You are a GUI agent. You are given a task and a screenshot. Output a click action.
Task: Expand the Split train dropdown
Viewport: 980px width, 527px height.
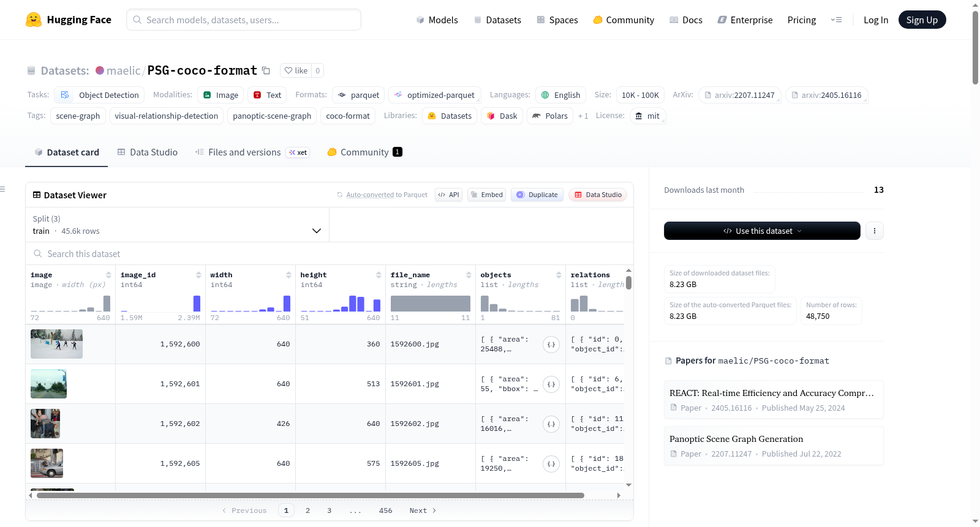tap(178, 225)
